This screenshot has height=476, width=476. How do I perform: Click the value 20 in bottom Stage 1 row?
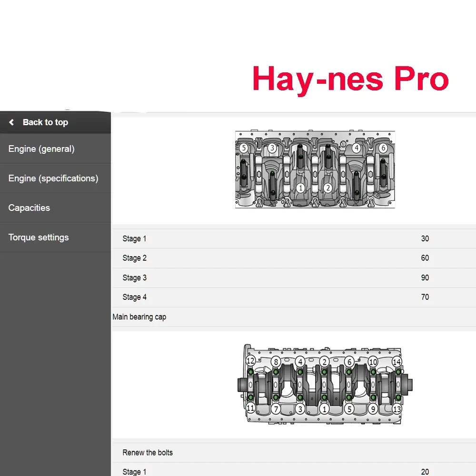(x=425, y=472)
